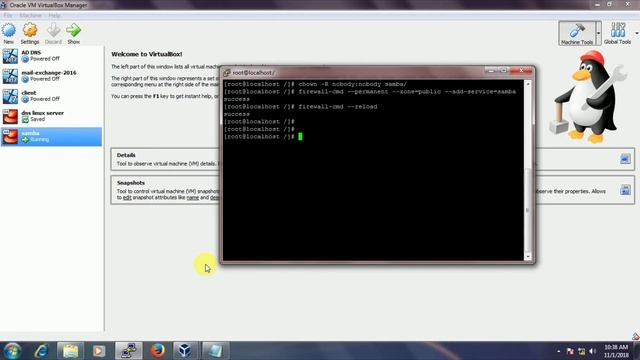The height and width of the screenshot is (360, 640).
Task: Click the dns linux server red hat icon
Action: pyautogui.click(x=10, y=116)
